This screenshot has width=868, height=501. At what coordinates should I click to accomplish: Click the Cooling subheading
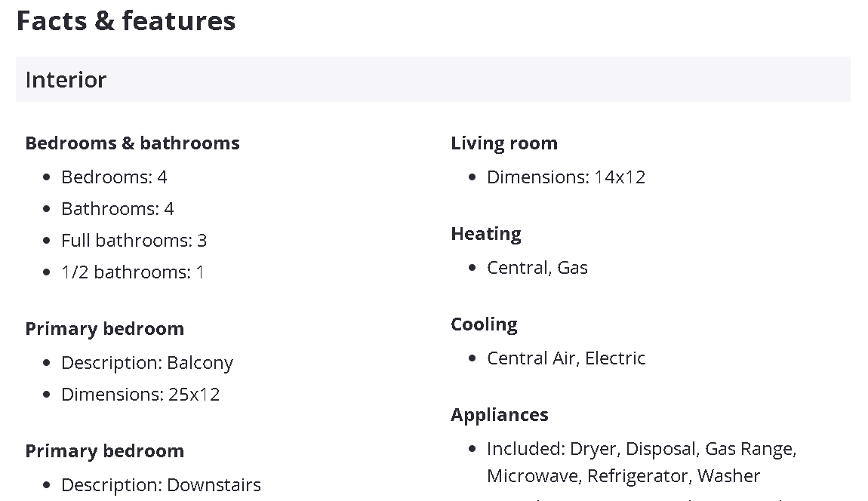coord(484,324)
